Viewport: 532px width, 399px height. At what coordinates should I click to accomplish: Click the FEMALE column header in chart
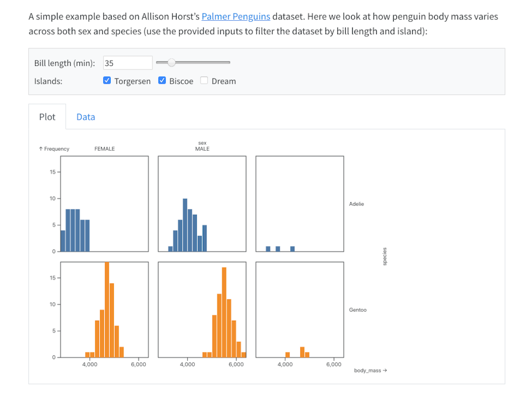click(x=104, y=149)
